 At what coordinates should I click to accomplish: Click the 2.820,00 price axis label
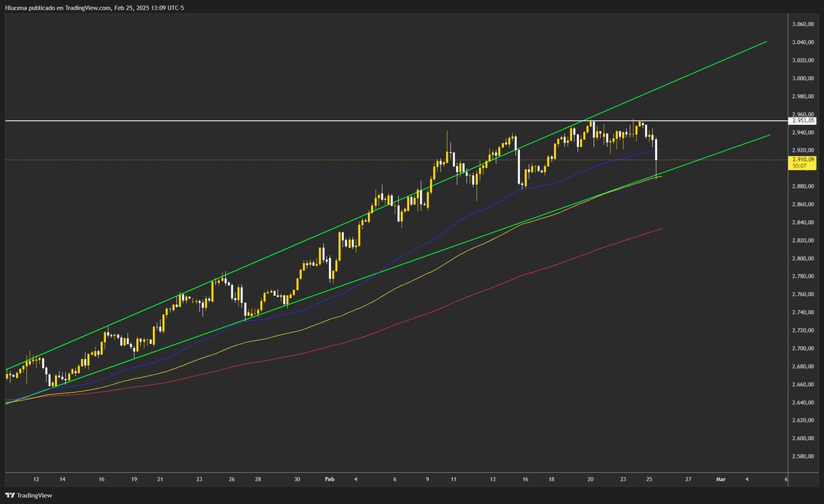pos(802,240)
